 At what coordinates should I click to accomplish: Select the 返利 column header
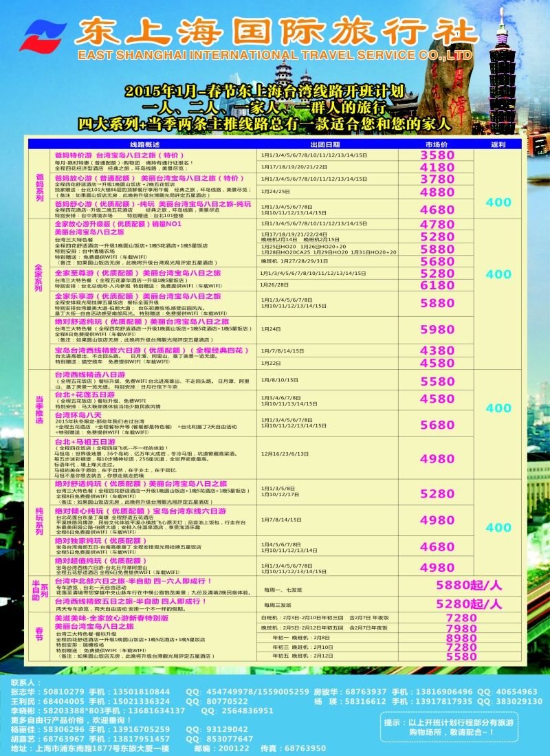pyautogui.click(x=498, y=144)
